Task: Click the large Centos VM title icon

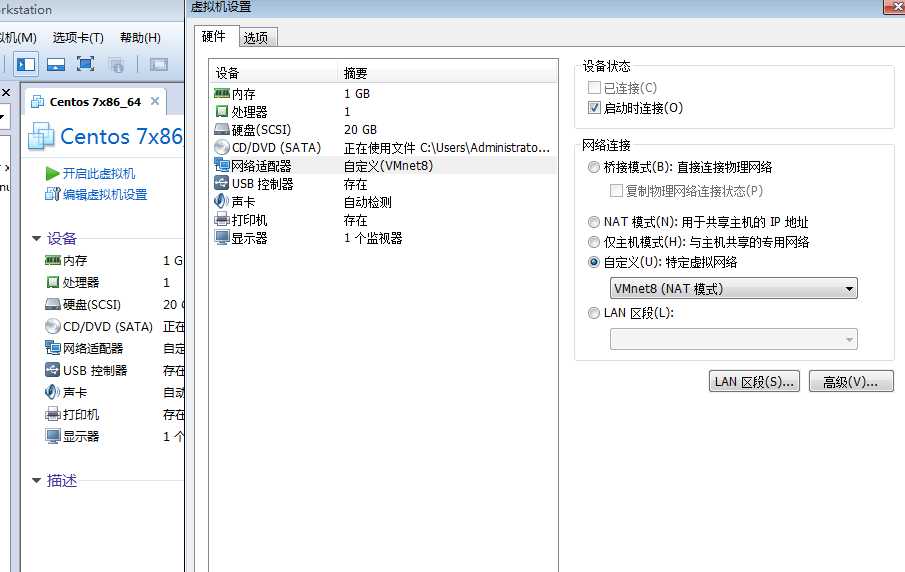Action: click(41, 136)
